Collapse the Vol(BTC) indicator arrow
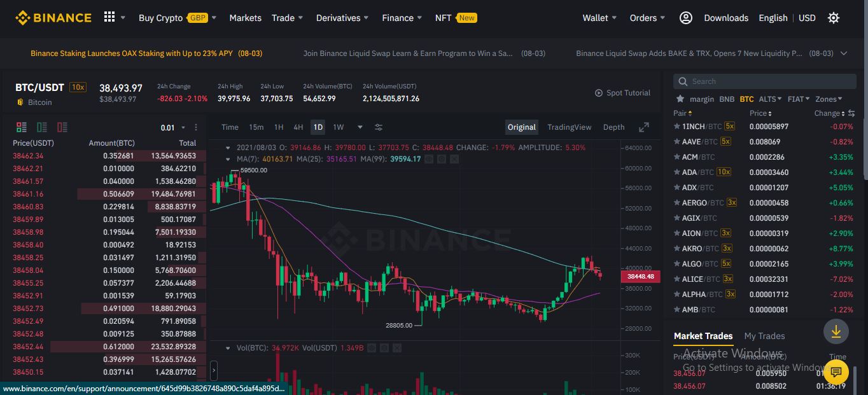Viewport: 868px width, 395px height. coord(228,348)
